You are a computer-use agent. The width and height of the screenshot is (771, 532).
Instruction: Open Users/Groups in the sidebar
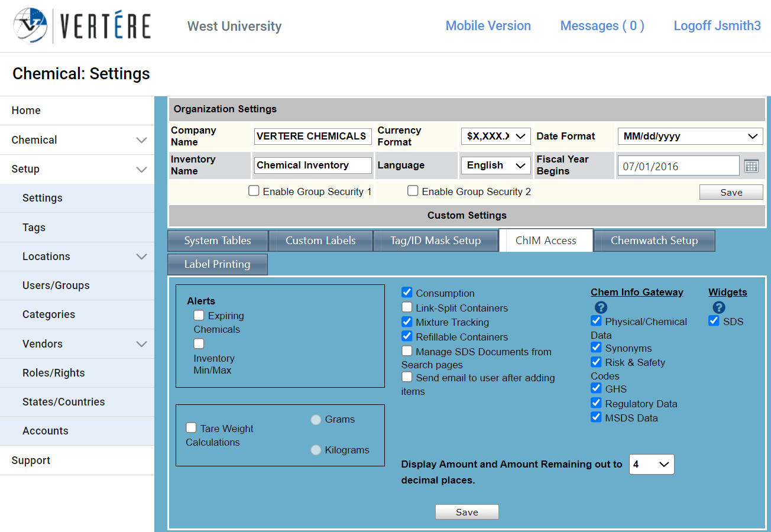pos(56,286)
